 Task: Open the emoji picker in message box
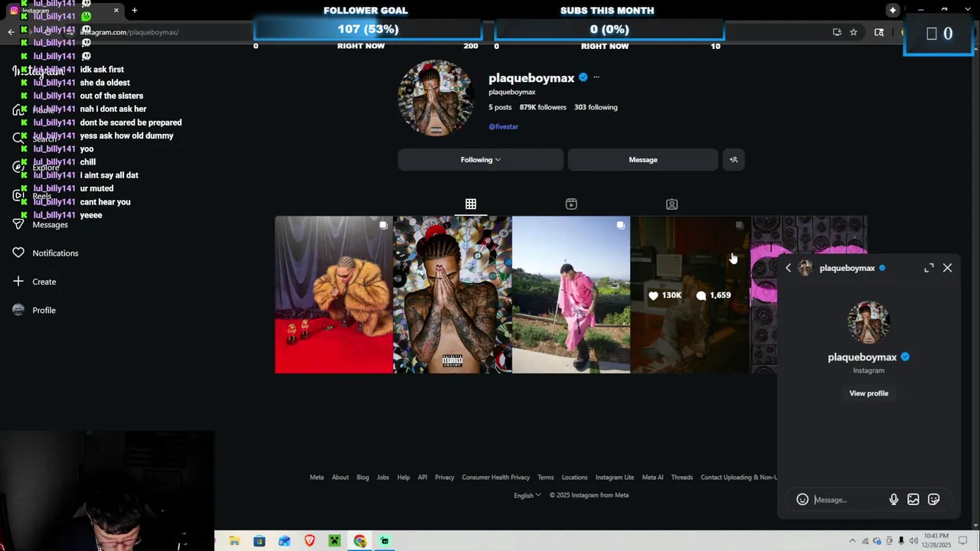pos(802,500)
